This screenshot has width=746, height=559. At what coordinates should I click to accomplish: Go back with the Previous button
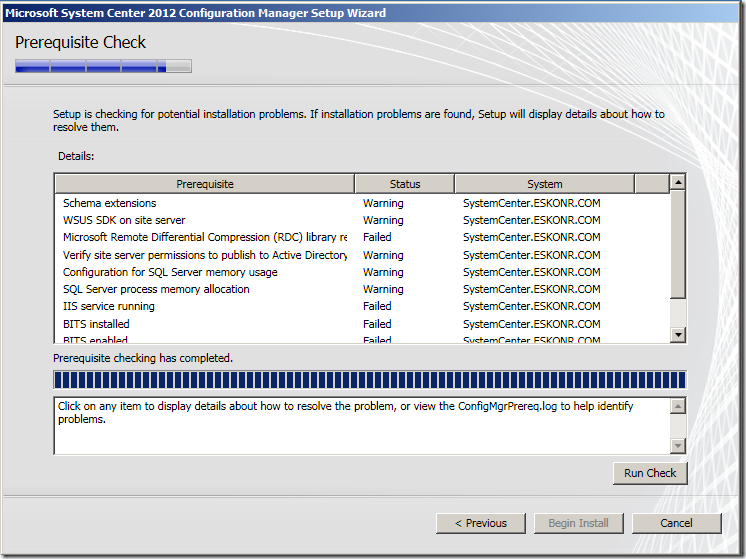tap(480, 523)
